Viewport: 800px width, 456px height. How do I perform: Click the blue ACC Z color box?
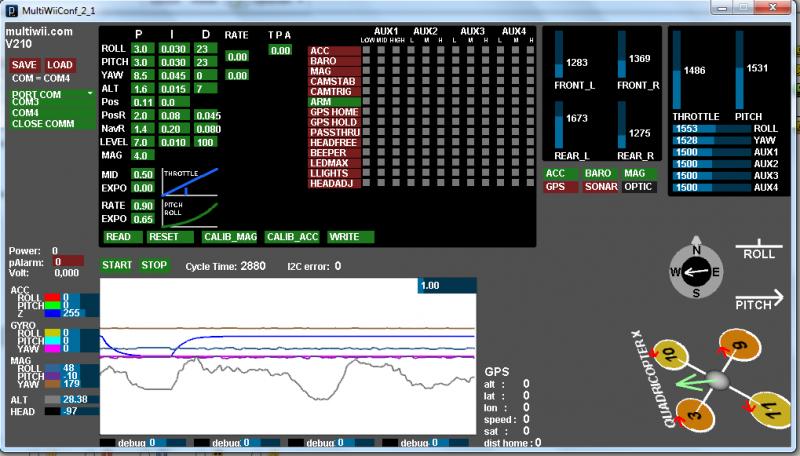[x=52, y=313]
